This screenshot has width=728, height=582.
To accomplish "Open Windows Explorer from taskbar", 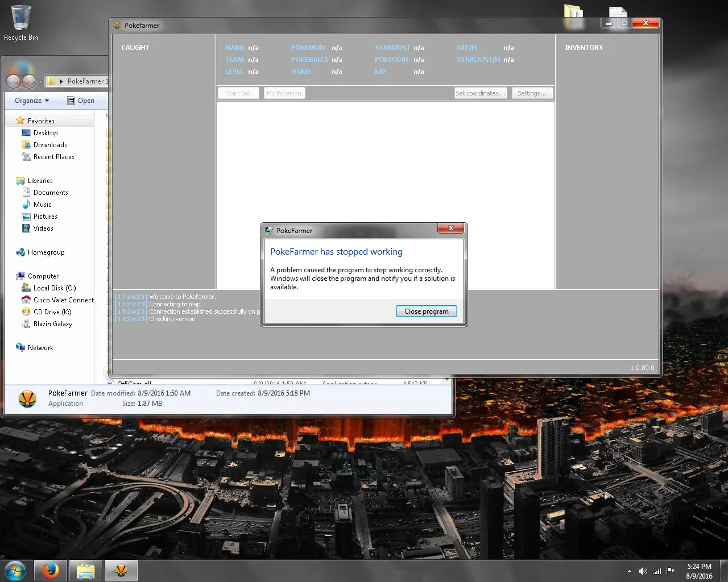I will (x=86, y=571).
